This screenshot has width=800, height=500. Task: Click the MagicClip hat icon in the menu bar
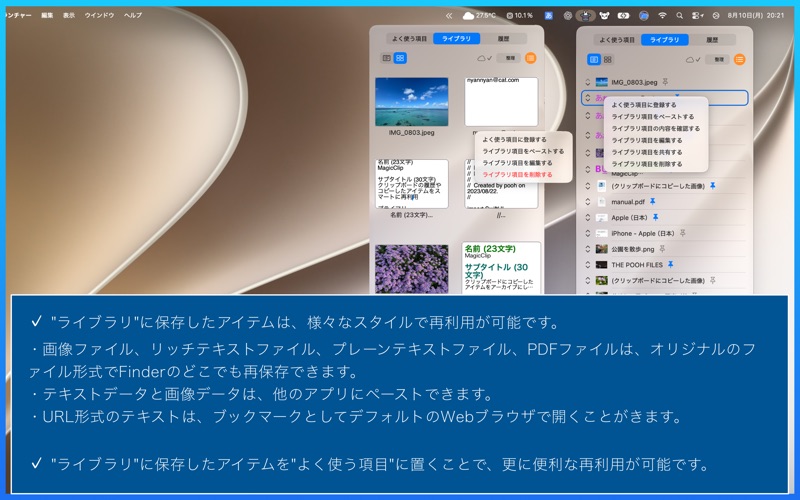point(585,16)
